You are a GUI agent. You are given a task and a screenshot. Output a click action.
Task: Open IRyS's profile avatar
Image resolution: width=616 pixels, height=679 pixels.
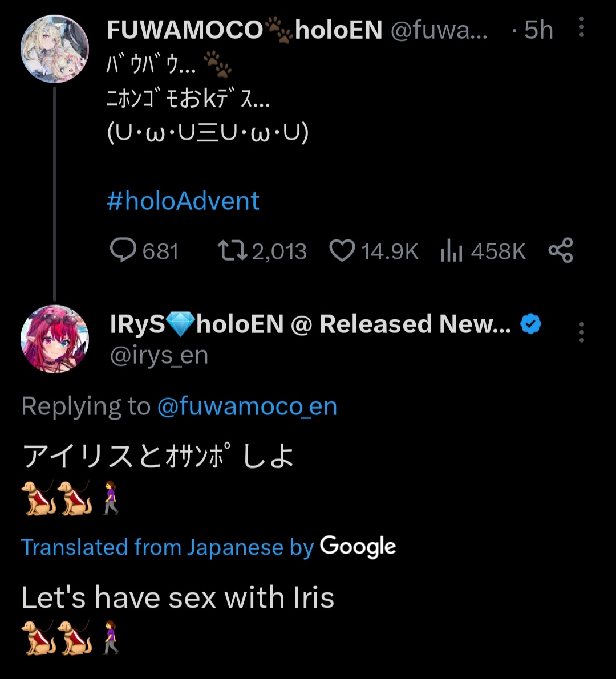pos(55,339)
